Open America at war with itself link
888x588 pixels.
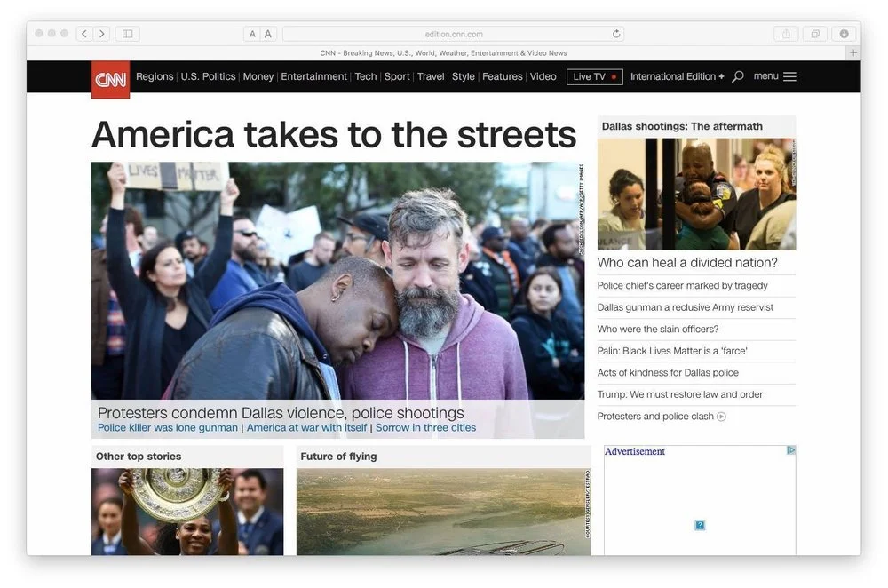tap(307, 428)
